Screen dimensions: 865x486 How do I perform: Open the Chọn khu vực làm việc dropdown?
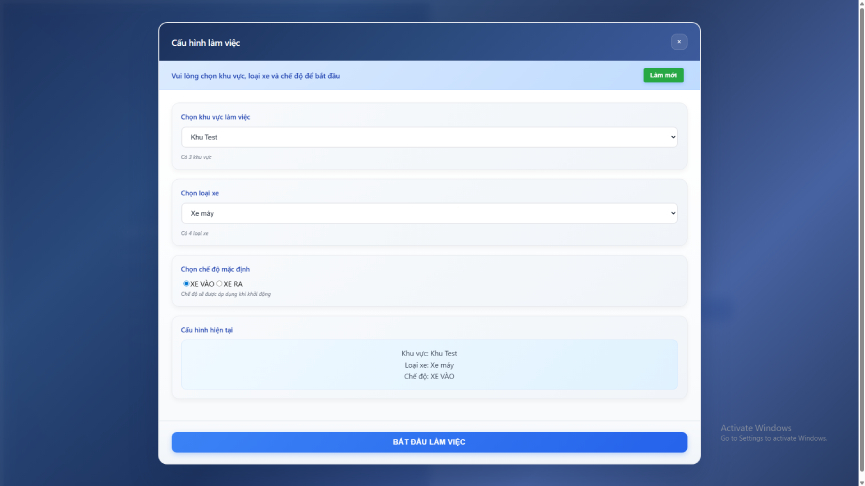[428, 136]
